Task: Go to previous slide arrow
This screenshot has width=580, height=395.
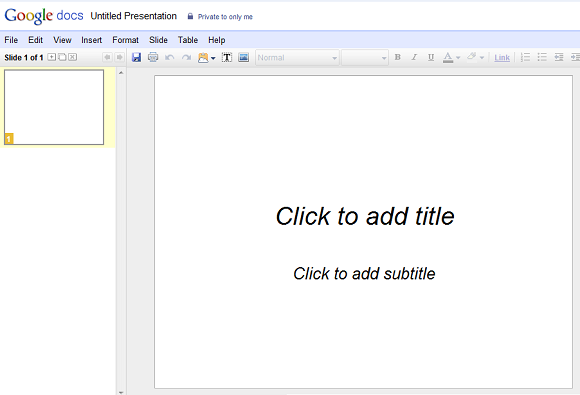Action: [x=107, y=57]
